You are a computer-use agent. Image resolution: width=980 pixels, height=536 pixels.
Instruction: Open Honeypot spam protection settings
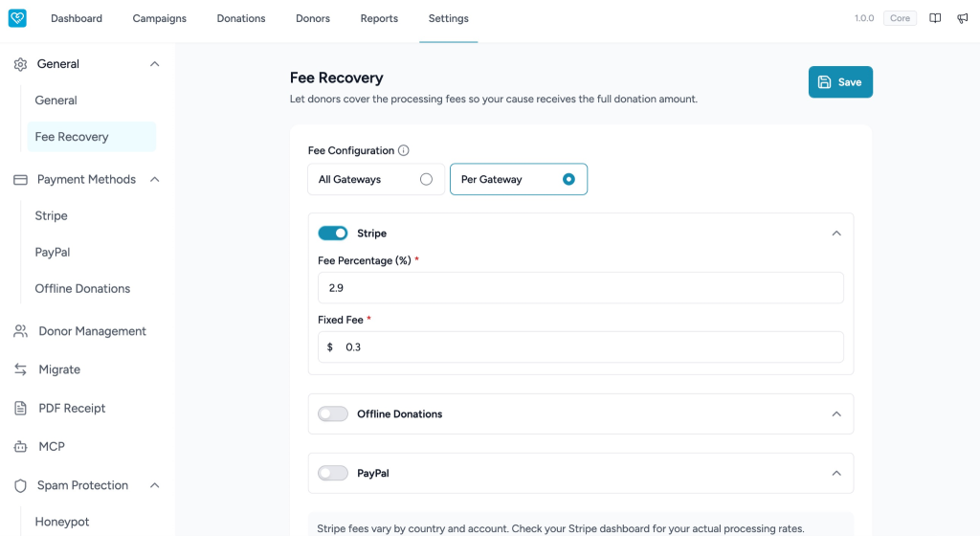(x=62, y=522)
